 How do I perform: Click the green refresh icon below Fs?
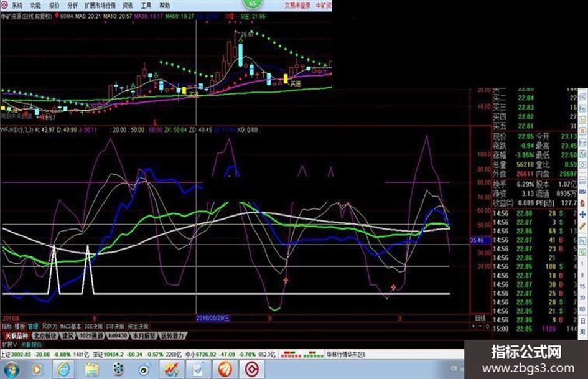click(x=582, y=252)
